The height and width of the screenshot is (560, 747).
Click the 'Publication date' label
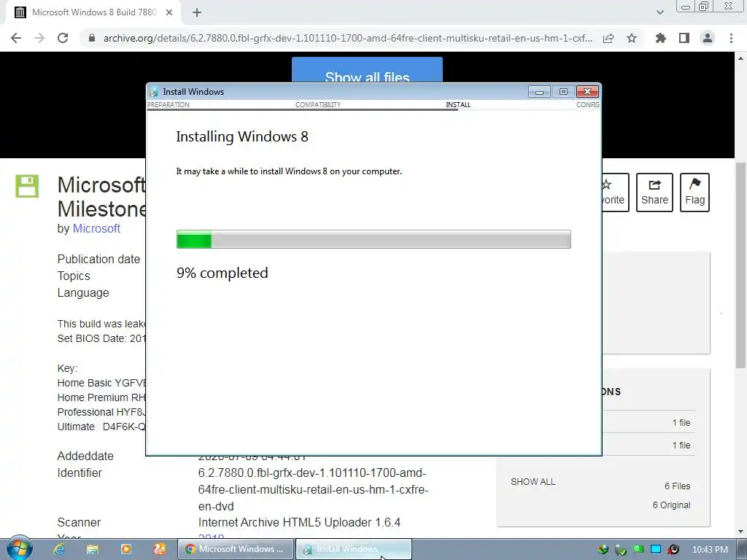point(98,259)
